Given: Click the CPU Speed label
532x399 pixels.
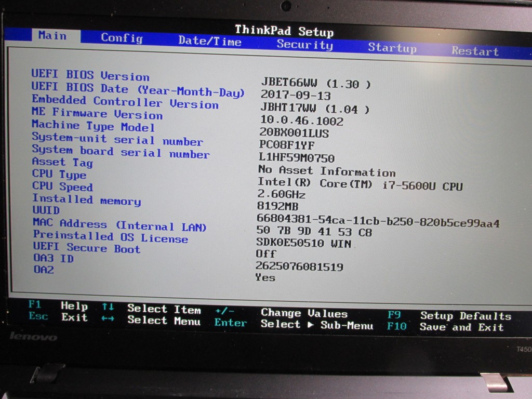Looking at the screenshot, I should (x=62, y=187).
